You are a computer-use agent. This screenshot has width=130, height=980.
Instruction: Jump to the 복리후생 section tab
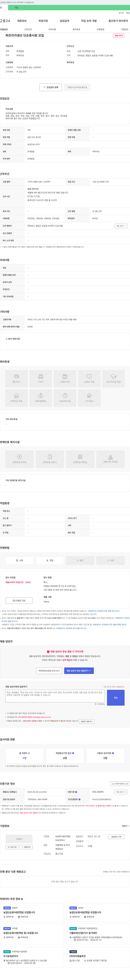coord(76,29)
